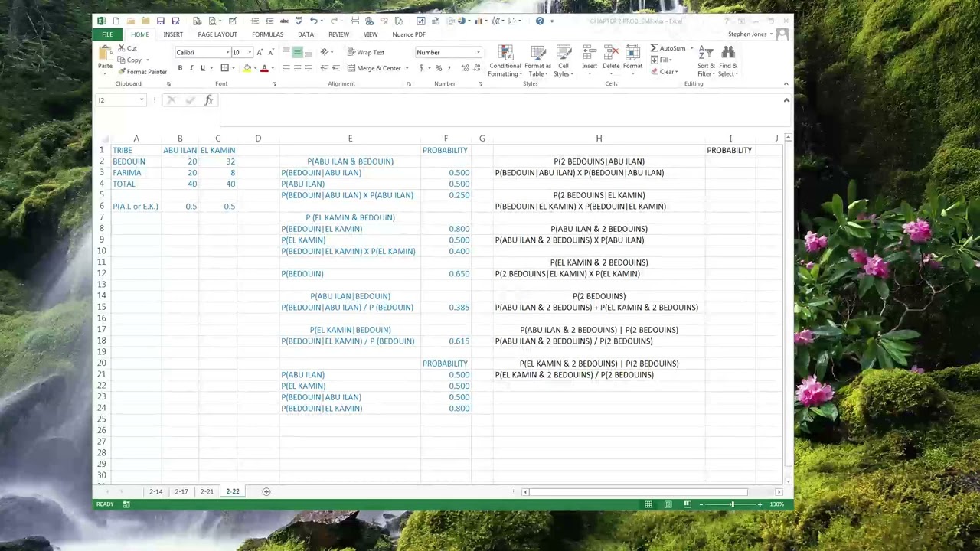Screen dimensions: 980x551
Task: Toggle Bold formatting
Action: tap(180, 68)
